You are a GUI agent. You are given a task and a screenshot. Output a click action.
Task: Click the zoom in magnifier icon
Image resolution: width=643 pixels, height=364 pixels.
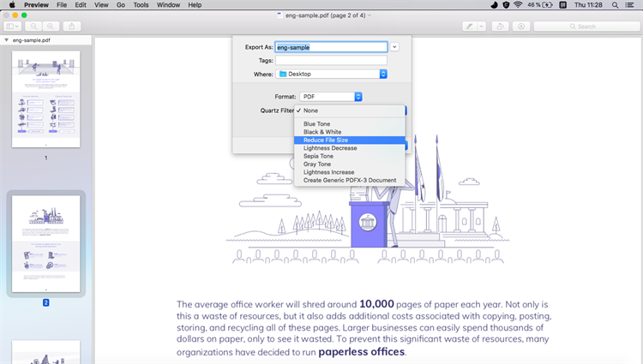[x=51, y=27]
